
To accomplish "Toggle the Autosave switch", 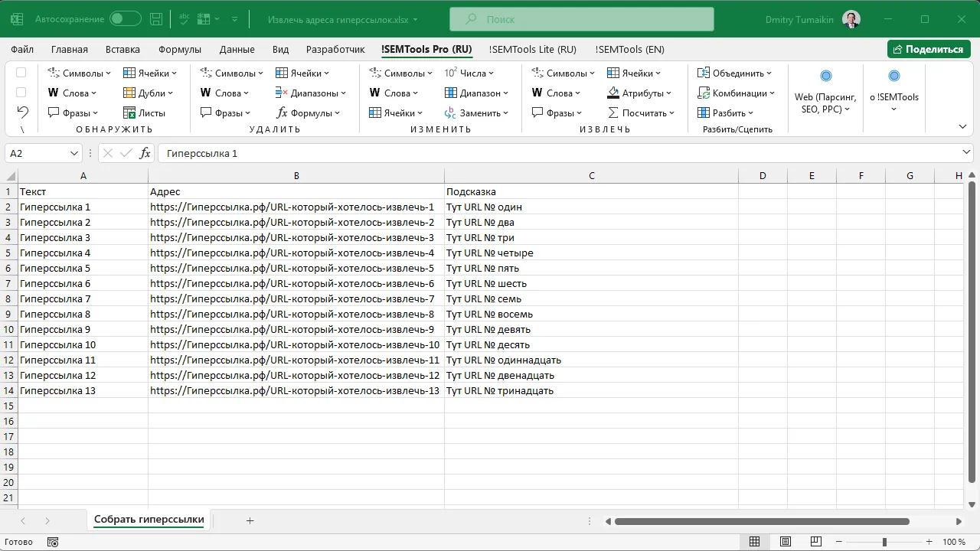I will tap(126, 19).
